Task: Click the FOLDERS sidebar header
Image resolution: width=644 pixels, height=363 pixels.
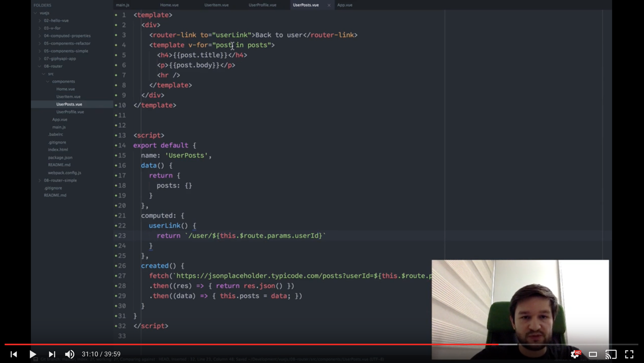Action: click(x=42, y=5)
